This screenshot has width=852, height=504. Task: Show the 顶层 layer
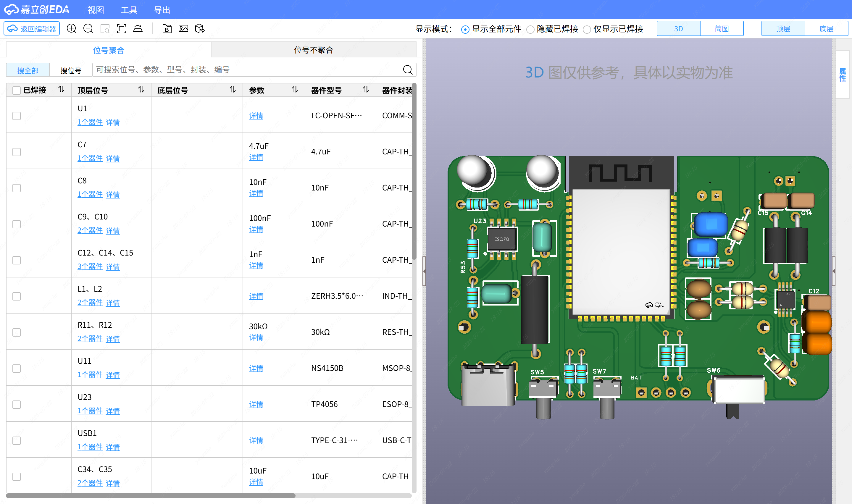coord(783,28)
